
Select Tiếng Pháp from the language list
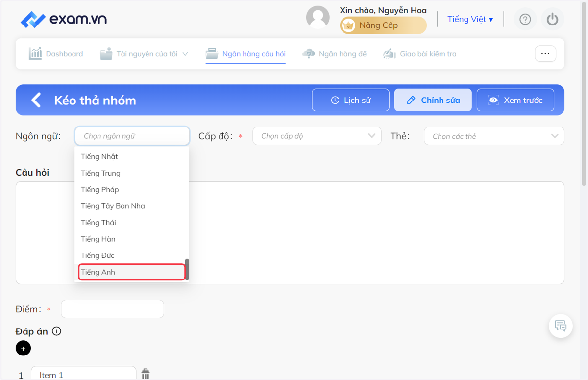pos(132,189)
